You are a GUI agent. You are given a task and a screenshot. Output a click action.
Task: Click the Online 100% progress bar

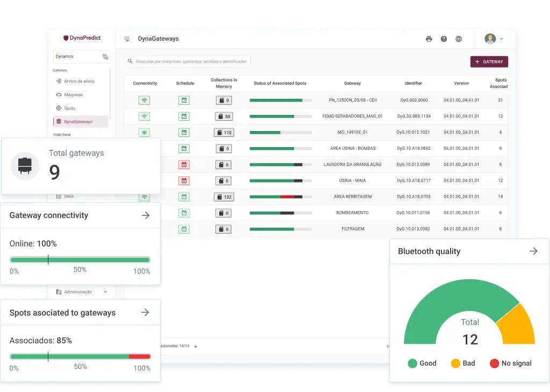80,260
